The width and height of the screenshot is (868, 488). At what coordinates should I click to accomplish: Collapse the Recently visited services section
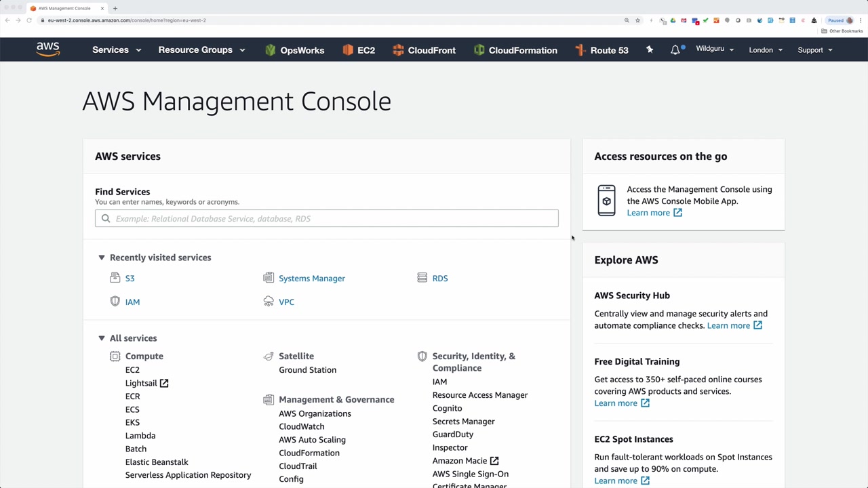click(102, 258)
